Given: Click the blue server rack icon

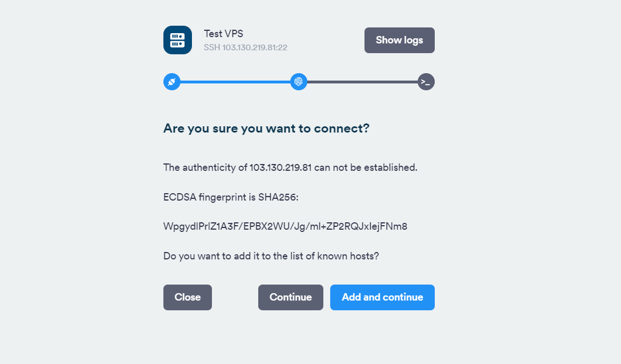Looking at the screenshot, I should (178, 40).
